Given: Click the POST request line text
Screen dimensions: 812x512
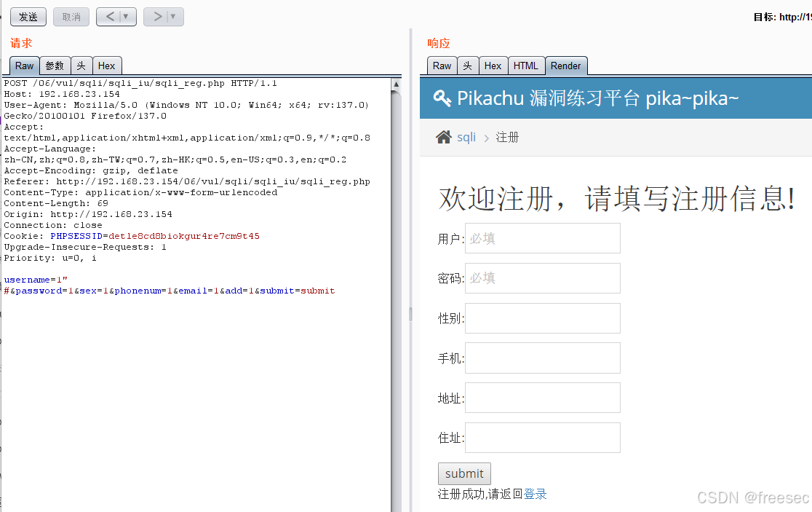Looking at the screenshot, I should coord(140,84).
